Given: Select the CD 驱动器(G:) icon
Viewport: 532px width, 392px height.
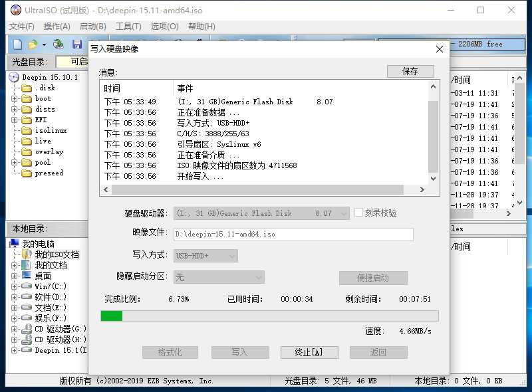Looking at the screenshot, I should (x=27, y=329).
